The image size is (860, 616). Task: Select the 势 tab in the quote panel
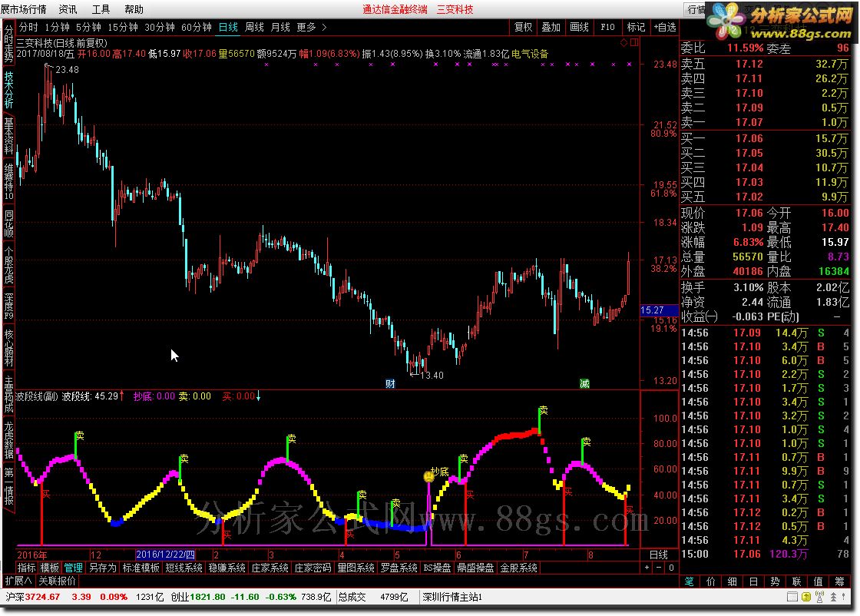coord(775,581)
